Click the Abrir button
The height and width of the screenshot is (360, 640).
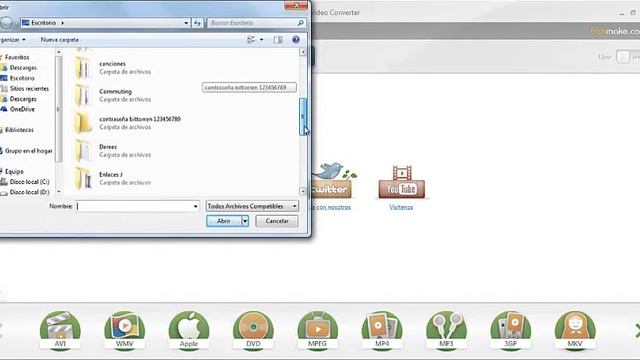[224, 221]
